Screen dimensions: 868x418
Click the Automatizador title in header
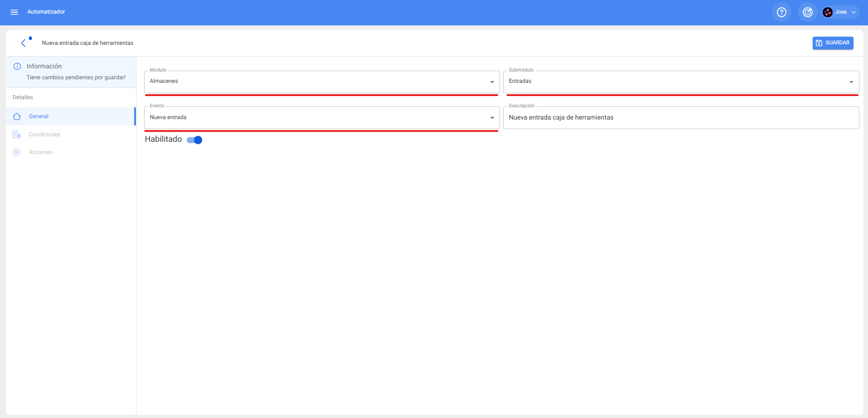tap(46, 12)
